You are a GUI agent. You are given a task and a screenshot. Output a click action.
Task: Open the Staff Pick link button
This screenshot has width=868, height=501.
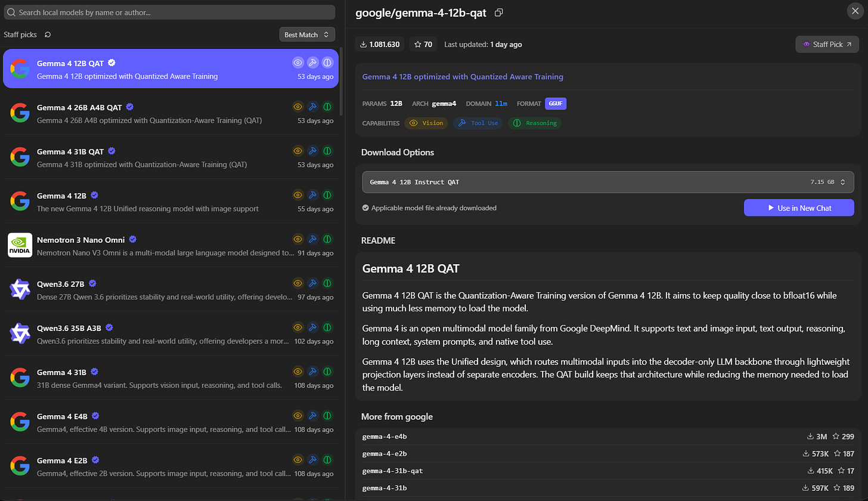827,44
